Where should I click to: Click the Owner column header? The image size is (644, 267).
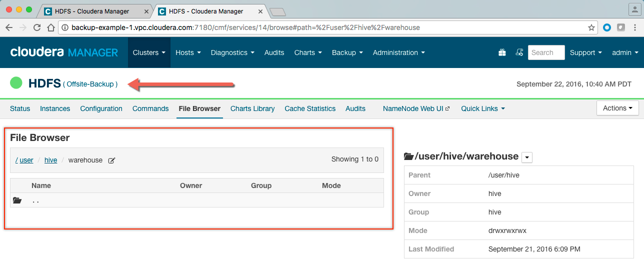click(191, 185)
